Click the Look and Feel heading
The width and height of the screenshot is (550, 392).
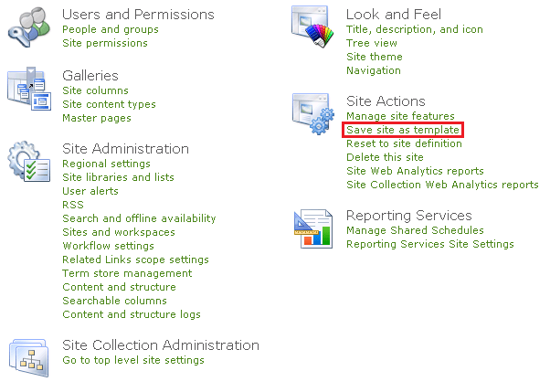394,15
